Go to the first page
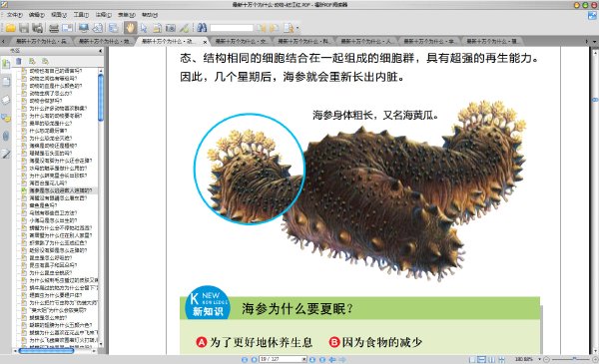This screenshot has height=364, width=599. tap(245, 359)
